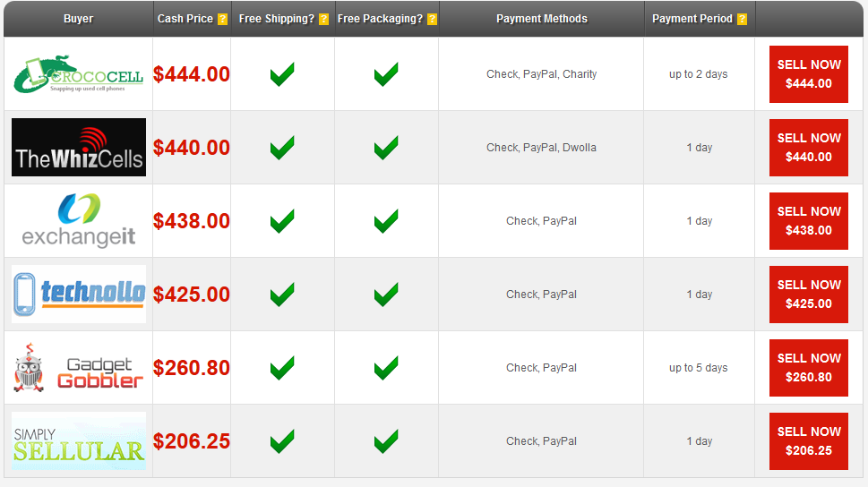Click the free packaging checkmark in CrocoCell row
Image resolution: width=868 pixels, height=487 pixels.
pos(386,74)
